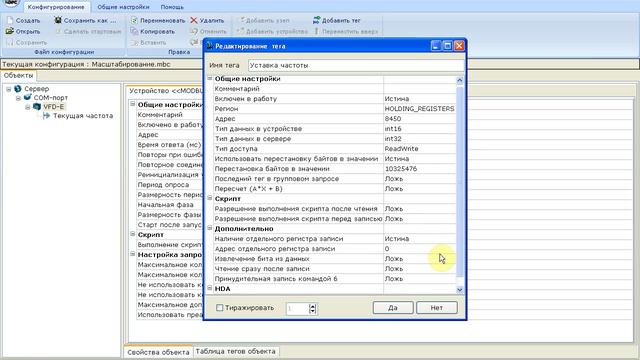Click the tag editing dialog title icon
This screenshot has height=360, width=640.
click(x=209, y=46)
